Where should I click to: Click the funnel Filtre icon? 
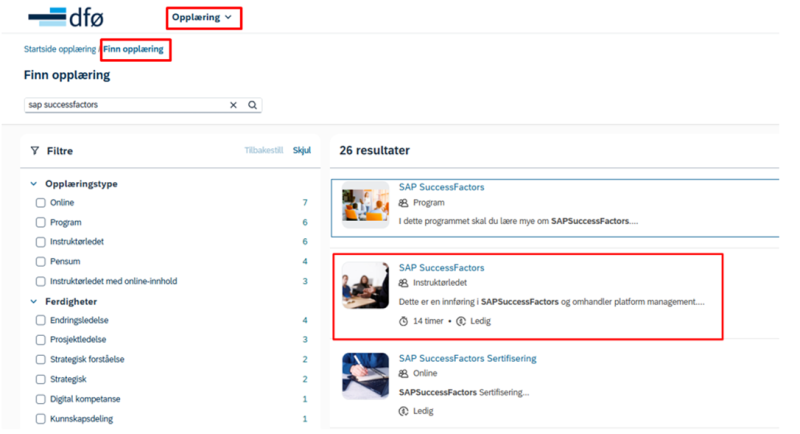tap(35, 150)
